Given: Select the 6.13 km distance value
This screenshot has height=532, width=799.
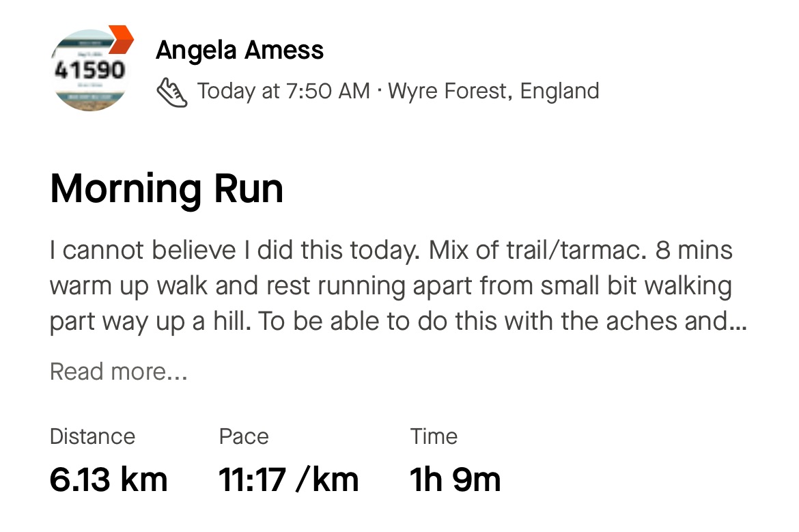Looking at the screenshot, I should point(109,479).
